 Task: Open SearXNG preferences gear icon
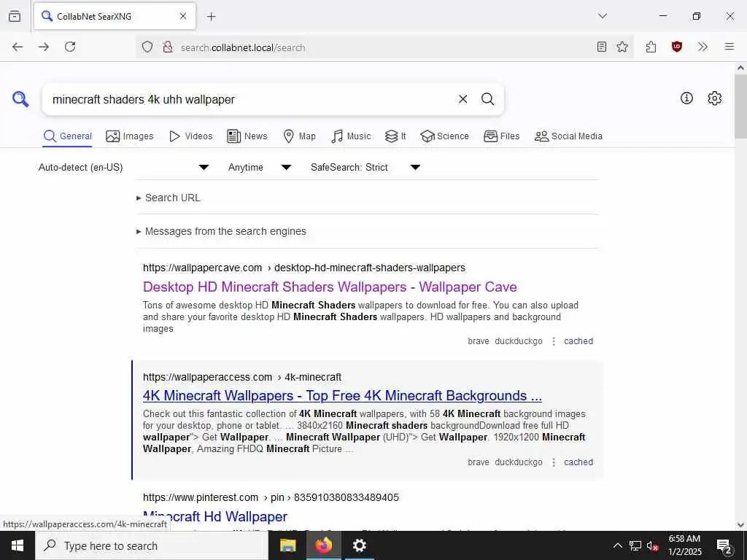(x=714, y=98)
